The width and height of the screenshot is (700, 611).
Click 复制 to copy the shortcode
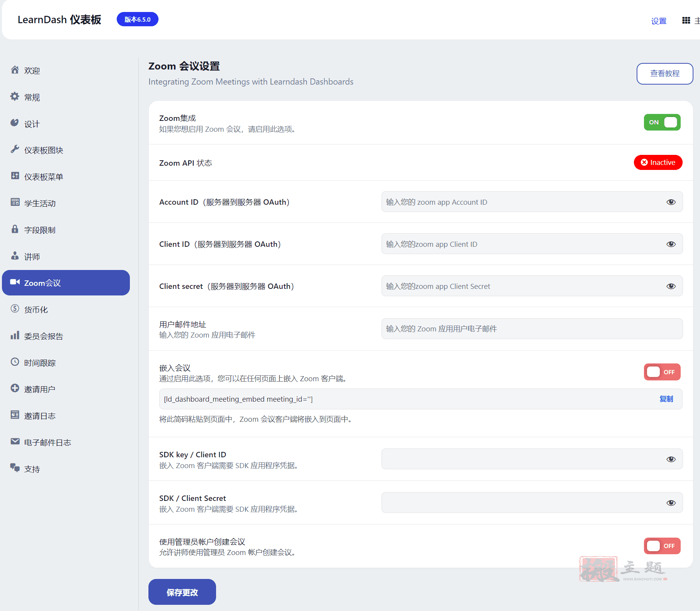point(666,399)
